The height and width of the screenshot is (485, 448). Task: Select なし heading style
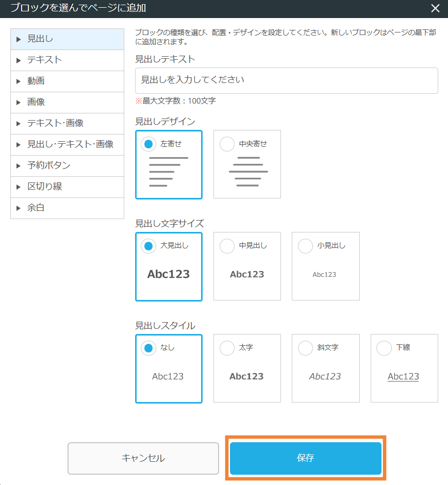click(x=148, y=348)
